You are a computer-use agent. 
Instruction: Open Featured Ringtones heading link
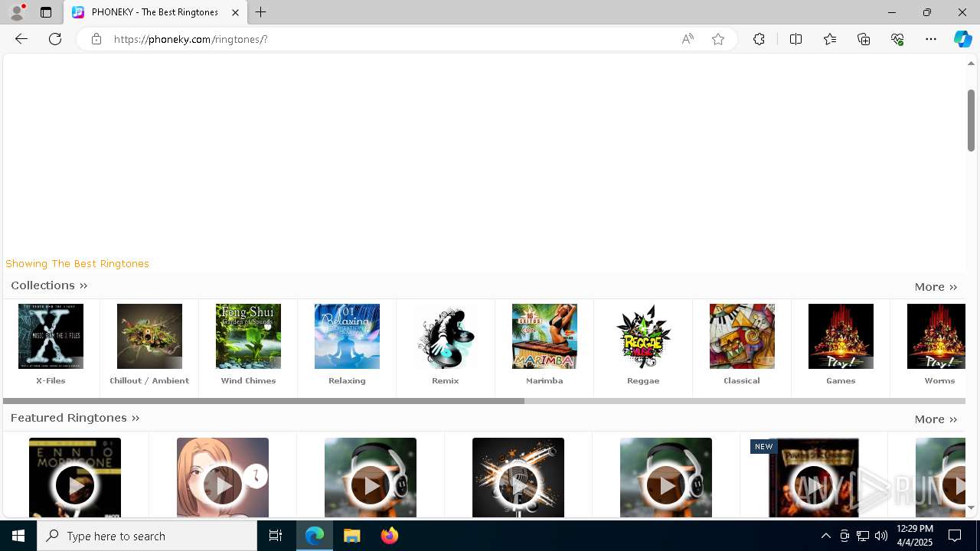[75, 418]
